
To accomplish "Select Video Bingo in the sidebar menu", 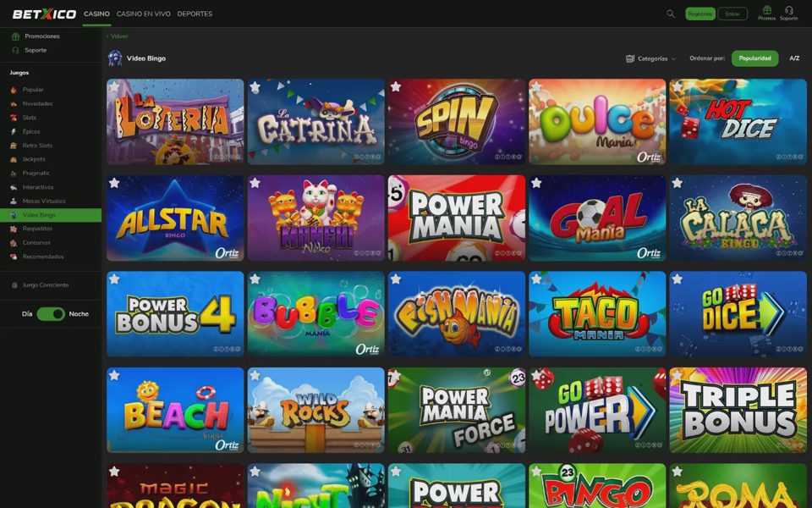I will pos(51,215).
